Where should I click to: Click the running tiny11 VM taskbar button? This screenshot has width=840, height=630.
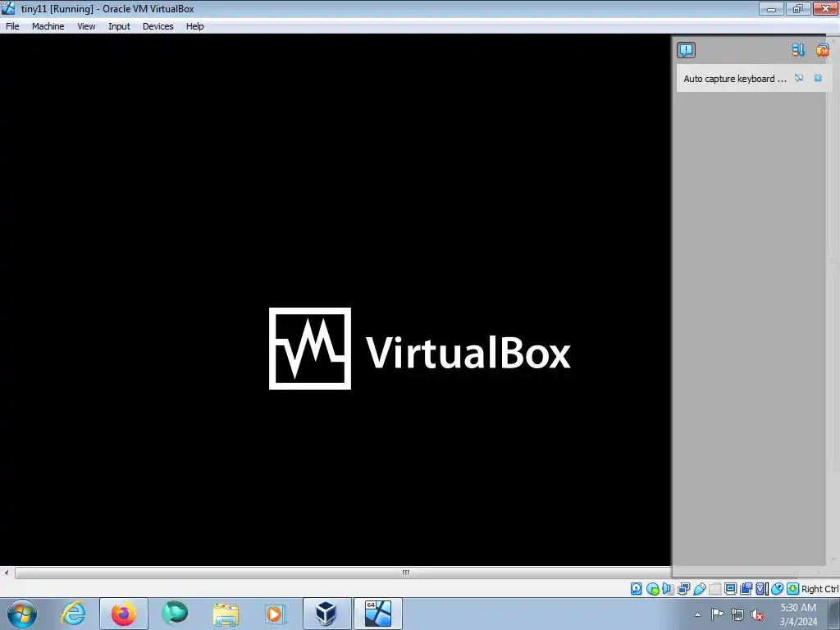point(377,614)
